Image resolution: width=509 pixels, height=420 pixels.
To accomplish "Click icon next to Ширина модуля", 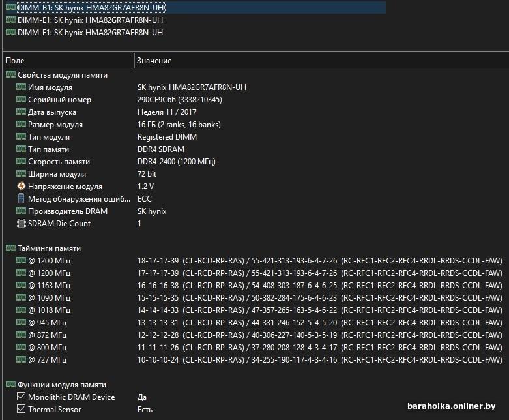I will (x=21, y=173).
